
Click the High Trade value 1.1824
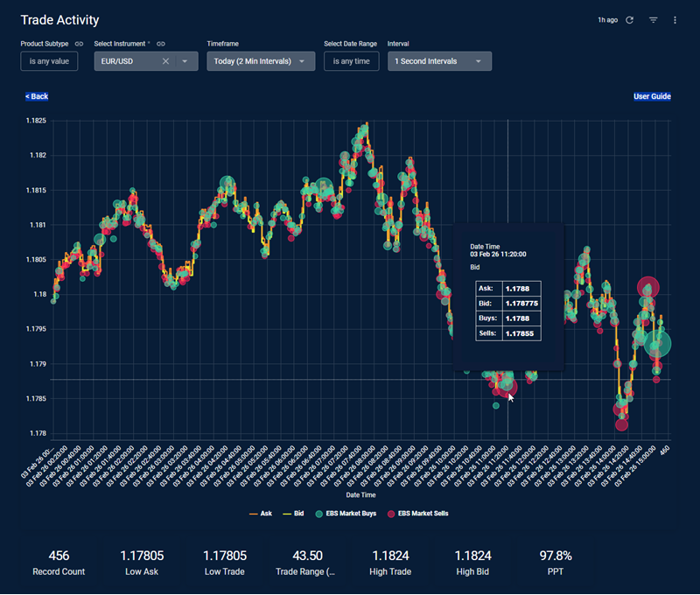click(x=390, y=556)
